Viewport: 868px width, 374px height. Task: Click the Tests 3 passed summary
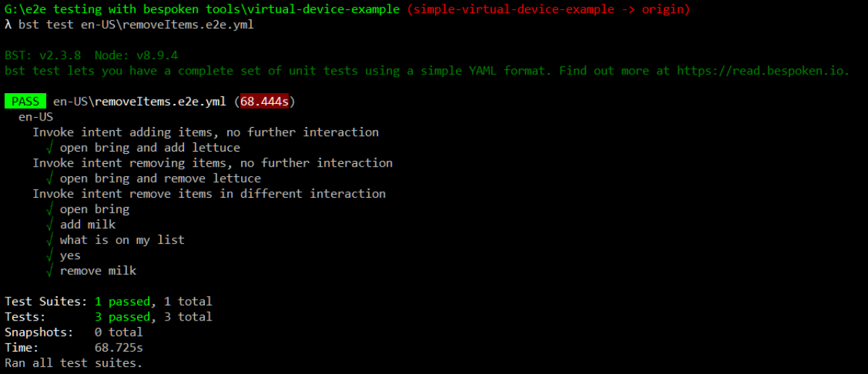click(108, 317)
